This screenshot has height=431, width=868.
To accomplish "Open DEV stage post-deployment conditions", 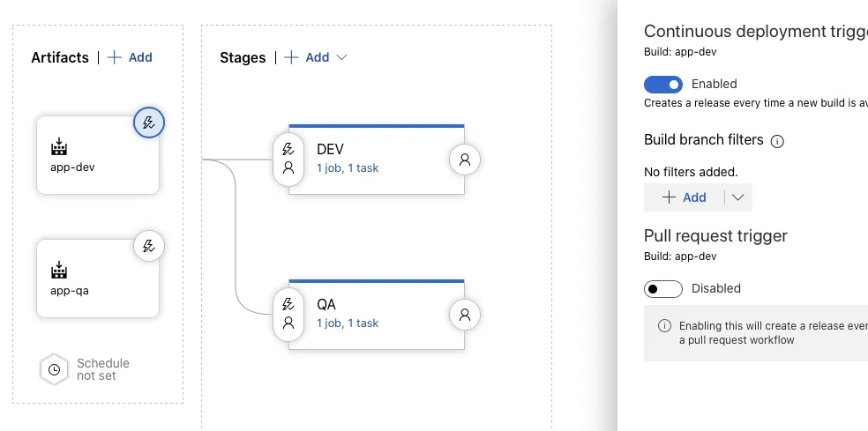I will point(465,160).
